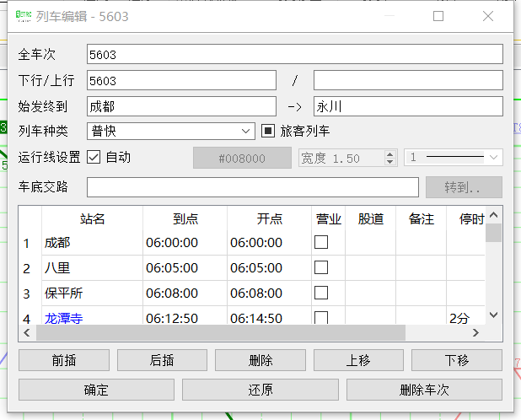This screenshot has width=521, height=420.
Task: Click the 股道 column header
Action: click(x=370, y=218)
